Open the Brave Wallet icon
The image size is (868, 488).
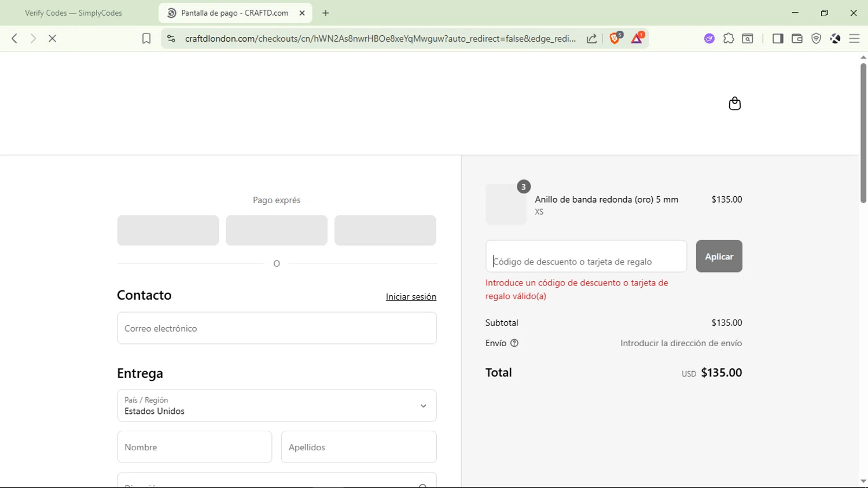797,38
